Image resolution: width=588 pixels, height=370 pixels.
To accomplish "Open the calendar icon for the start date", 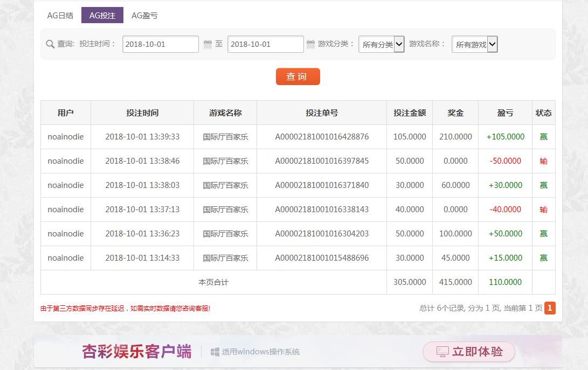I will (207, 44).
